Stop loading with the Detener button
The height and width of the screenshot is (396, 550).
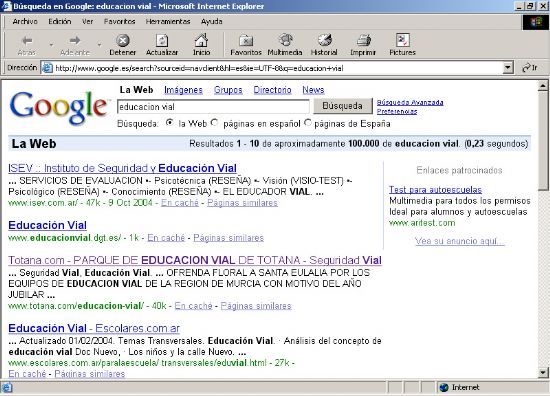(122, 45)
